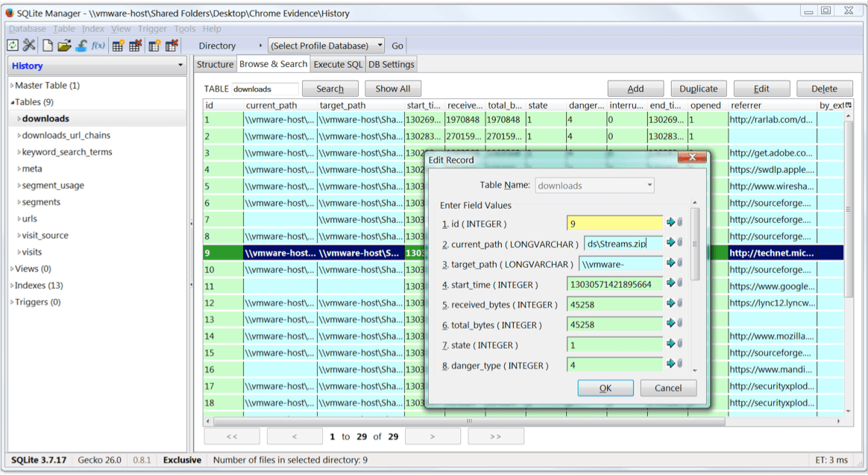Drop the selected table (table red-X icon)
This screenshot has width=868, height=475.
point(134,45)
